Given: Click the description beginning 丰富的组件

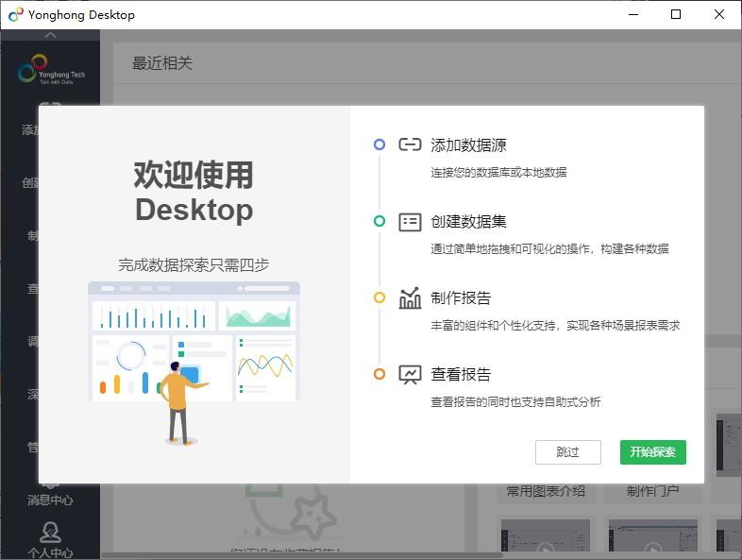Looking at the screenshot, I should tap(555, 325).
